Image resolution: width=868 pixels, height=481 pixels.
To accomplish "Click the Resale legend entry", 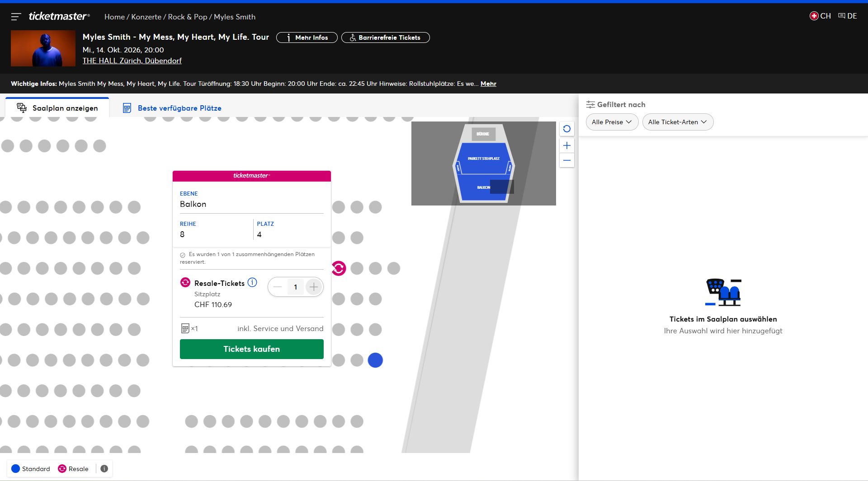I will point(73,469).
